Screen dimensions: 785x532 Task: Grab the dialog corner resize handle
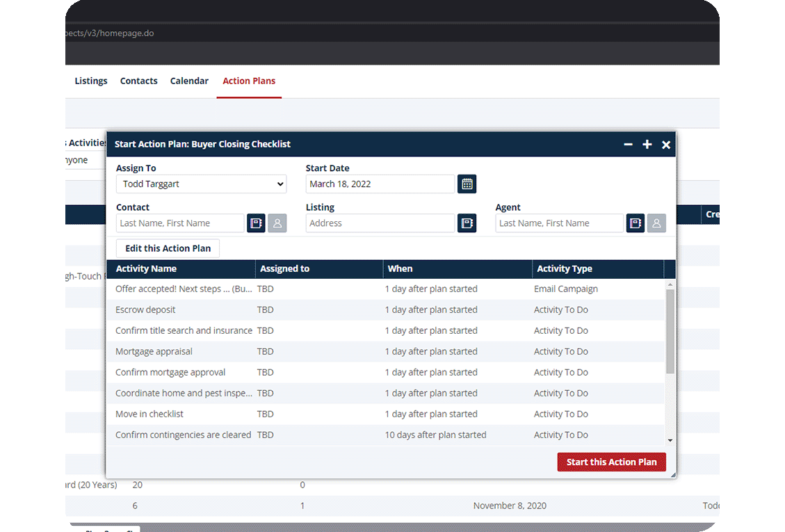click(x=673, y=474)
